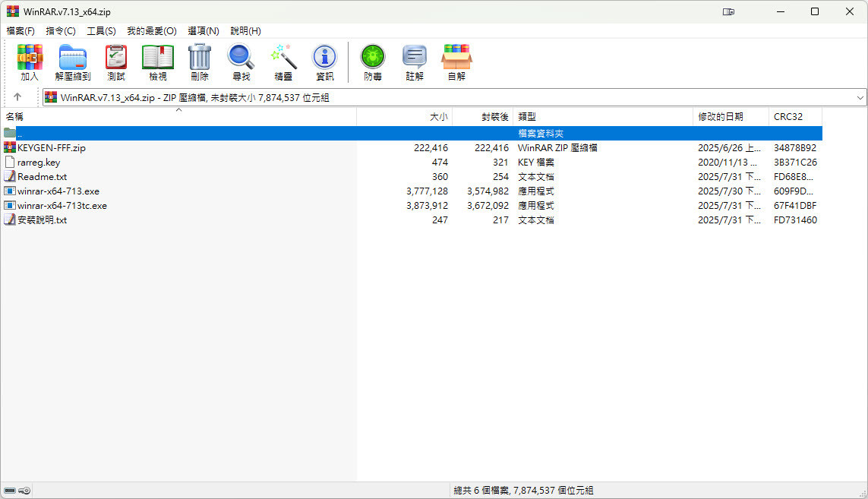This screenshot has width=868, height=499.
Task: Show archive 資訊 (Info) icon
Action: coord(324,62)
